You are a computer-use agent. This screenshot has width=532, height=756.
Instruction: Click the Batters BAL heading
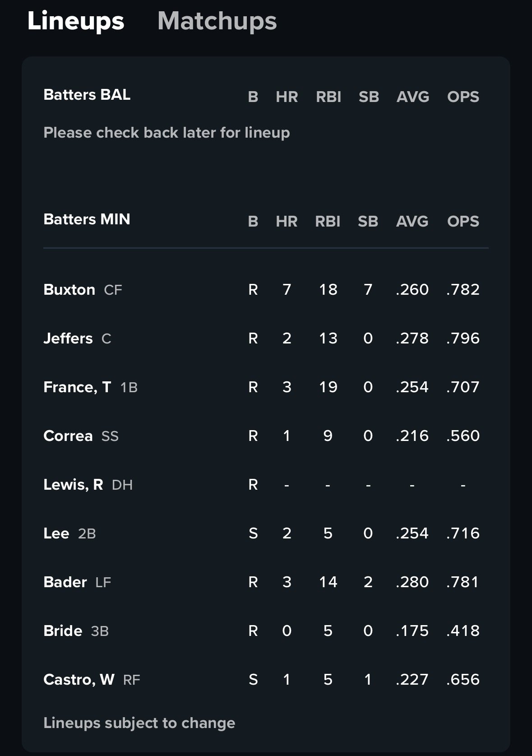pos(87,95)
